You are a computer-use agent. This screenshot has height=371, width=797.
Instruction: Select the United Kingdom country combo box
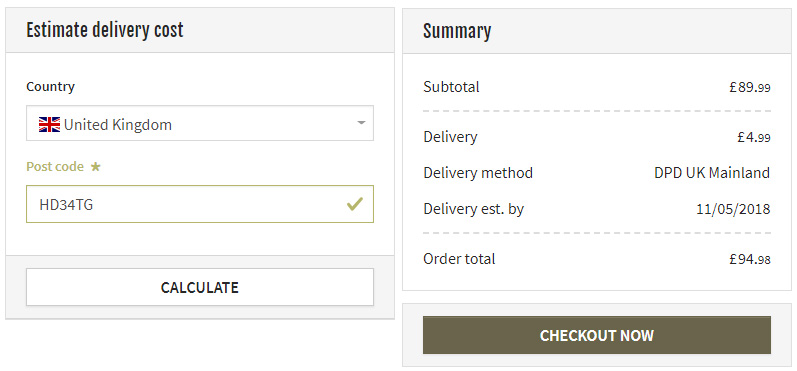[200, 123]
